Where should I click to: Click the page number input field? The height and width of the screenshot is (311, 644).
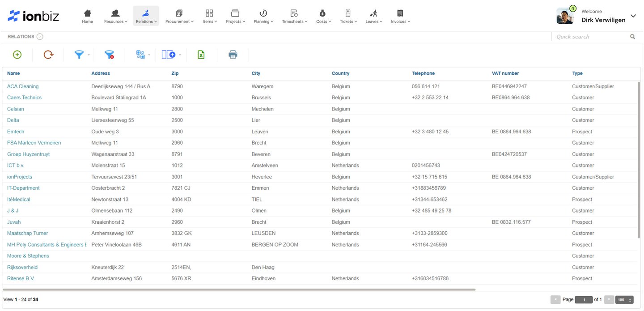tap(584, 300)
